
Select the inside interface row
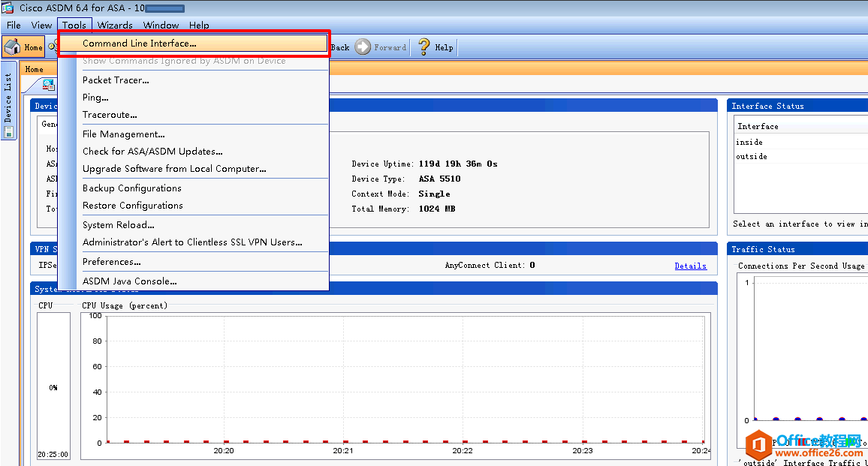800,142
